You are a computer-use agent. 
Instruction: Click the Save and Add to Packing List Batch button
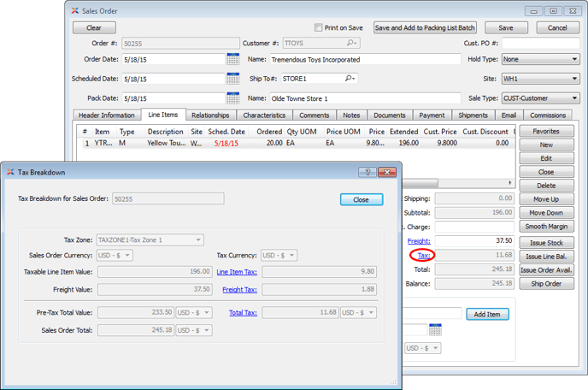click(x=426, y=27)
